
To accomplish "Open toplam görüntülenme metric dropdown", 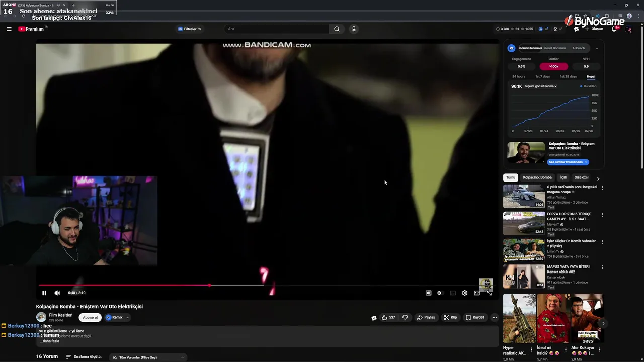I will (x=541, y=86).
